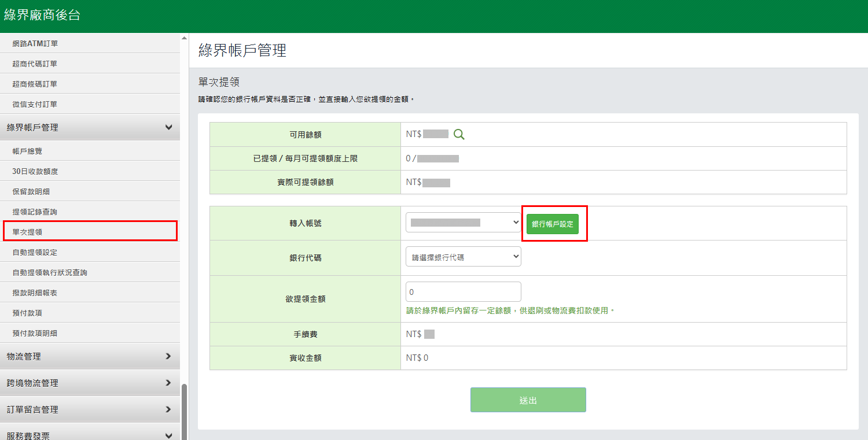Open 撥款明細報表 in the sidebar
Screen dimensions: 868x440
pos(90,293)
